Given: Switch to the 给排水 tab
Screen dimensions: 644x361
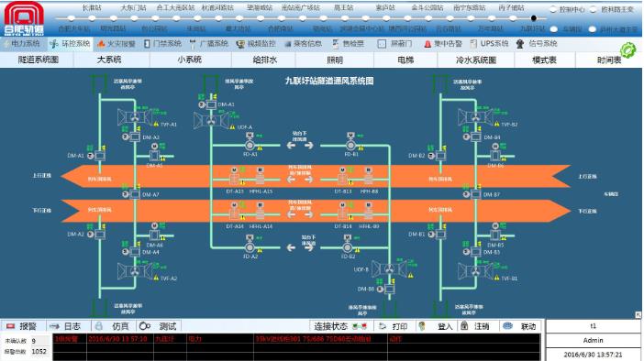Looking at the screenshot, I should [265, 60].
